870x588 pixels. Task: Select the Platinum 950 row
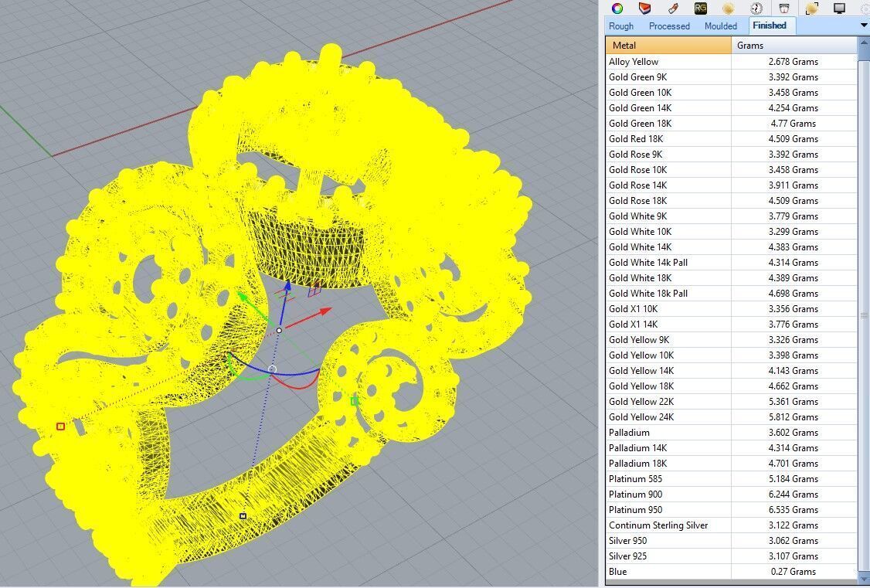point(731,510)
